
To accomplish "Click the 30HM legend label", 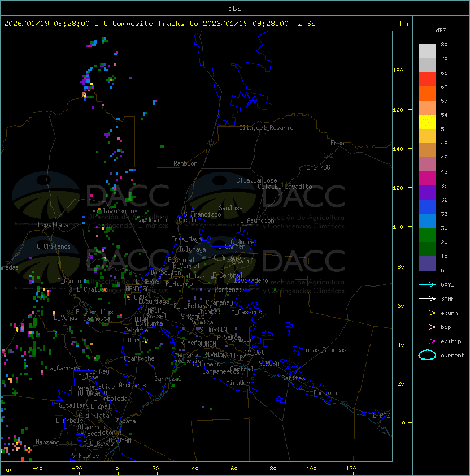I will 447,298.
